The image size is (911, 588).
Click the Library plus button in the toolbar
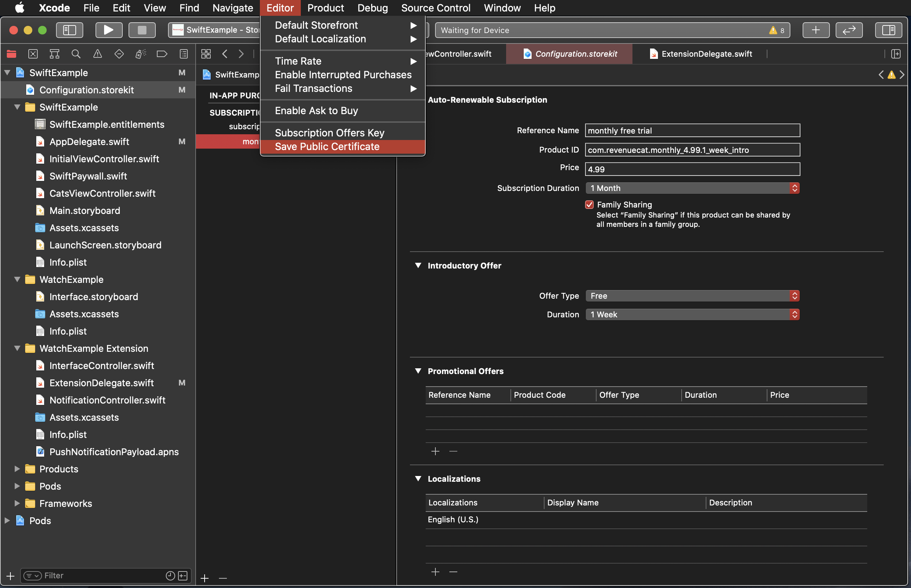[816, 30]
